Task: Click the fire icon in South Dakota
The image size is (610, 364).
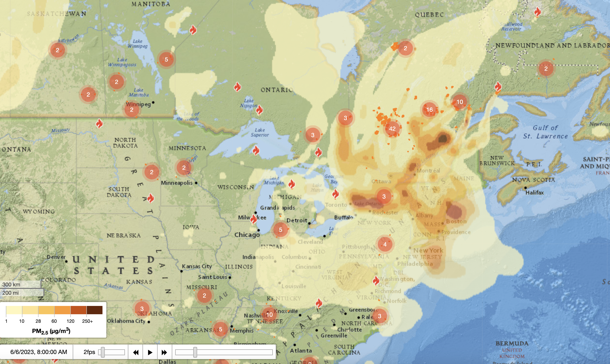Action: tap(151, 198)
